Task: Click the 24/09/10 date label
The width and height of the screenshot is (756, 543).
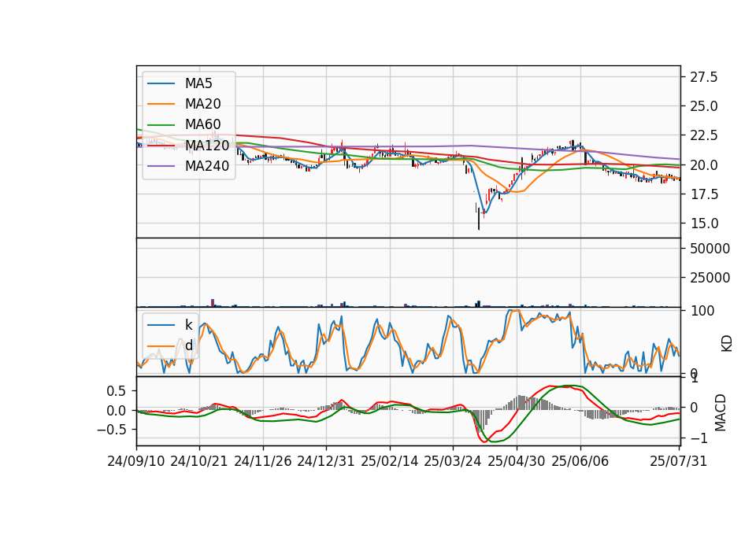Action: (x=136, y=461)
